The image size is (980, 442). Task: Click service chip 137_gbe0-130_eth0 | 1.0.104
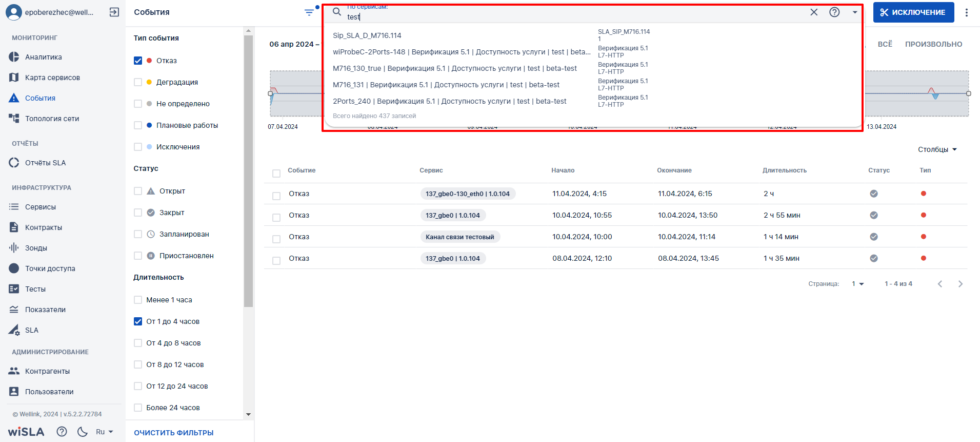[468, 194]
